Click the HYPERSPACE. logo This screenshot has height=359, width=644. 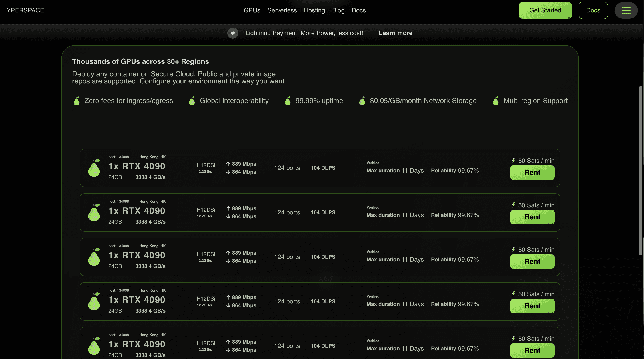tap(24, 10)
